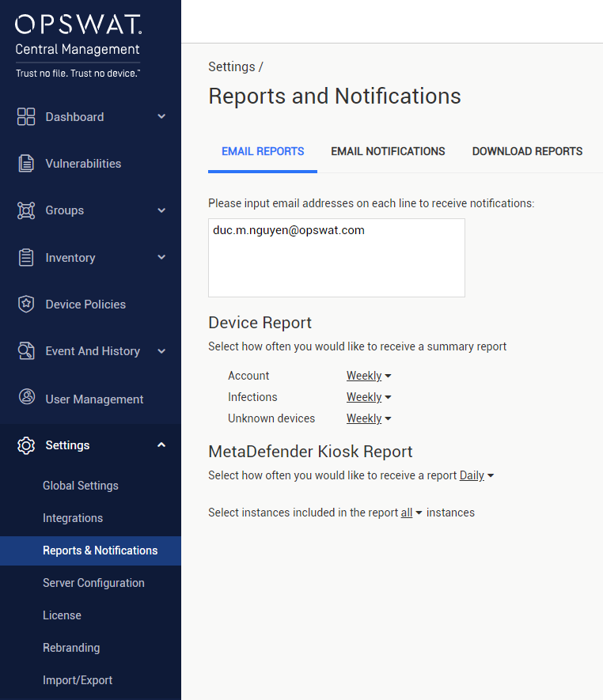This screenshot has width=603, height=700.
Task: Expand the Groups menu chevron
Action: 161,210
